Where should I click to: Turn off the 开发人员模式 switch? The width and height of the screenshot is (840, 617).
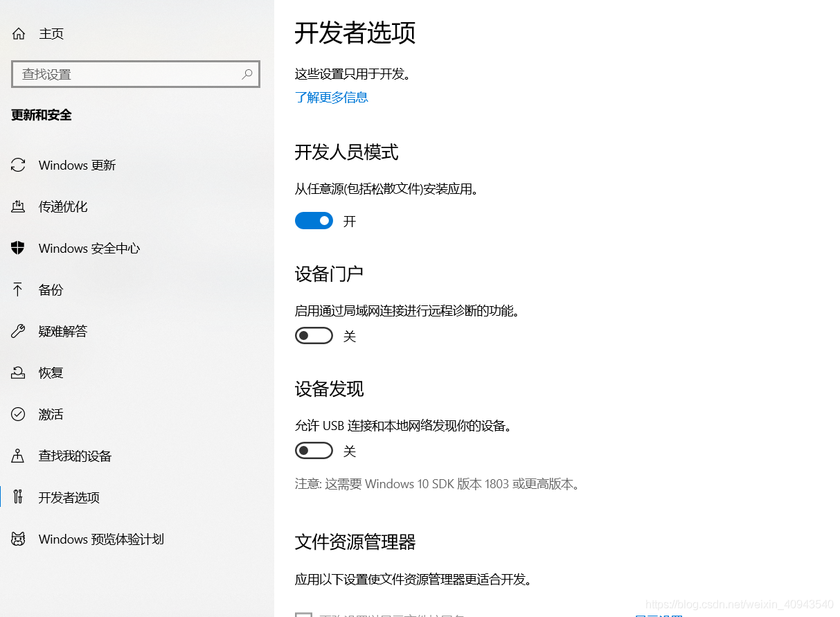[314, 221]
